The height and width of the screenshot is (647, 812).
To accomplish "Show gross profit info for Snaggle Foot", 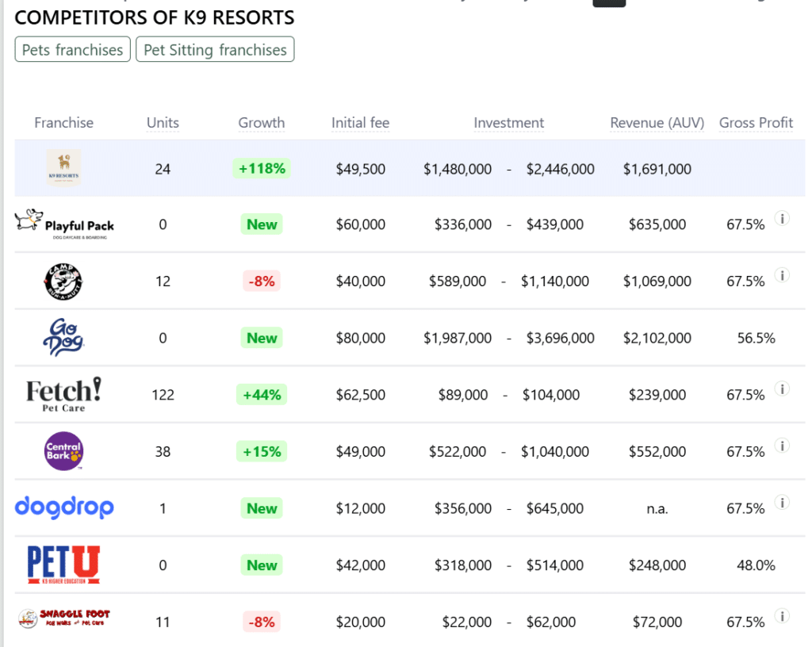I will [782, 616].
